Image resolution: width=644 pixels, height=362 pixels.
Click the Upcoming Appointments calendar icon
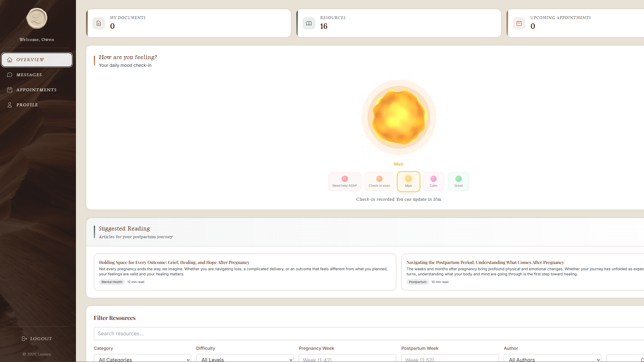(x=519, y=23)
